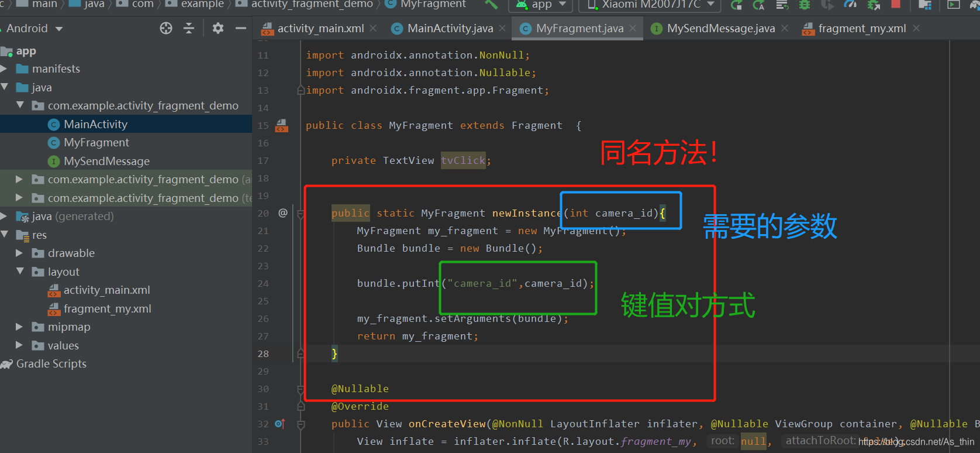
Task: Fold the imports block at line 13
Action: click(x=301, y=90)
